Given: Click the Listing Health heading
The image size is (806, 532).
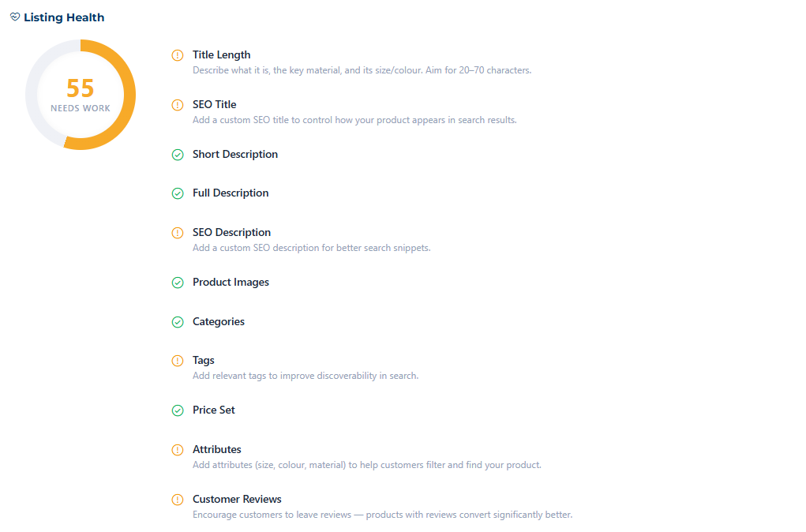Looking at the screenshot, I should 64,17.
